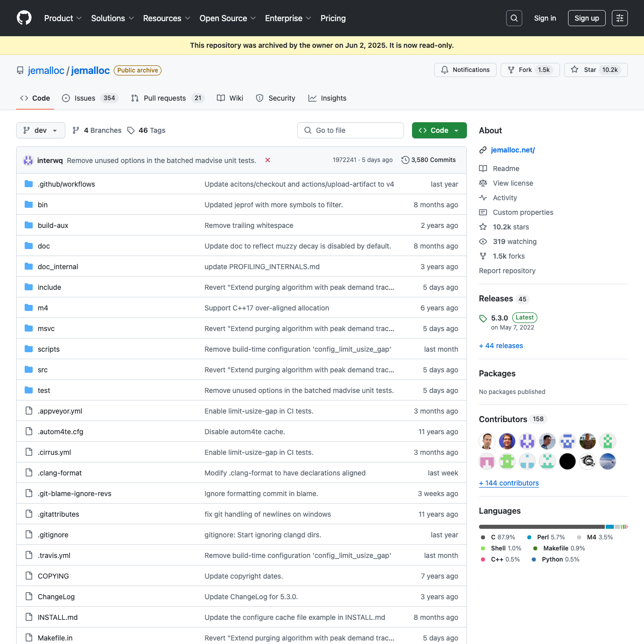This screenshot has height=644, width=644.
Task: Expand the Enterprise menu
Action: tap(288, 18)
